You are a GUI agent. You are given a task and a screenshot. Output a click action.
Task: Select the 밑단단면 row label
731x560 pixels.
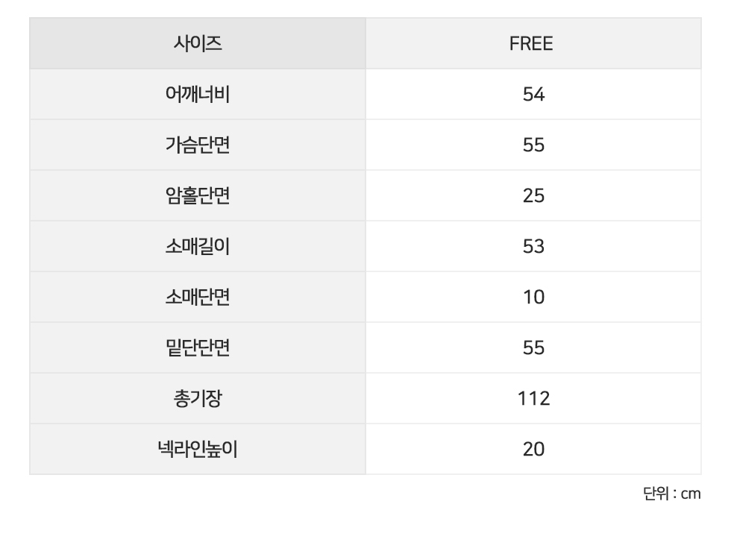click(197, 348)
